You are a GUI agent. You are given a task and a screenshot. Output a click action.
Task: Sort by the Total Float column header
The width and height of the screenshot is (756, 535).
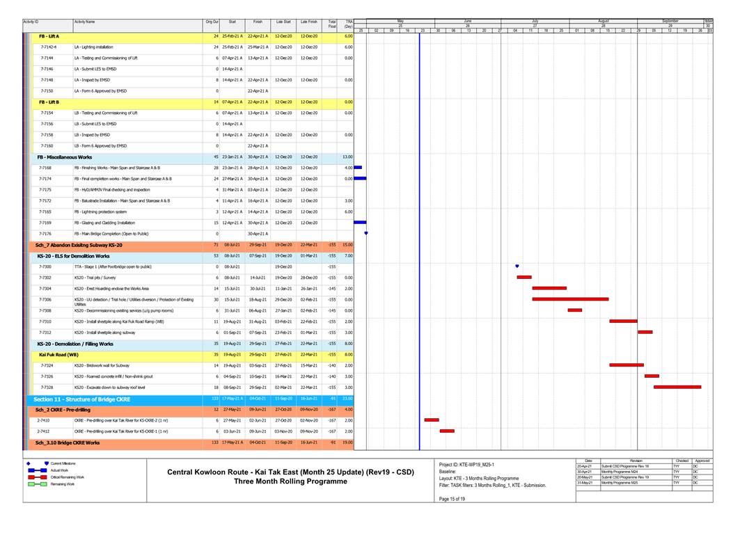332,24
